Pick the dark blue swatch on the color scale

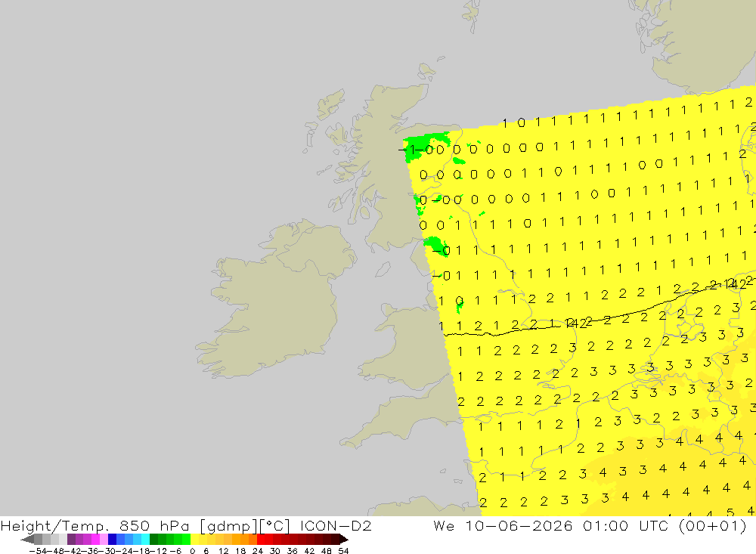(x=113, y=540)
